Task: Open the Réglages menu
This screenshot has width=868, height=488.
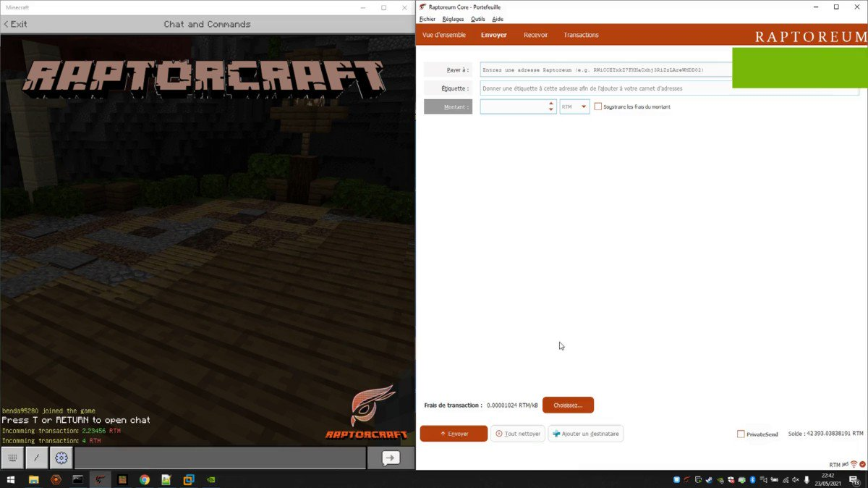Action: pyautogui.click(x=453, y=19)
